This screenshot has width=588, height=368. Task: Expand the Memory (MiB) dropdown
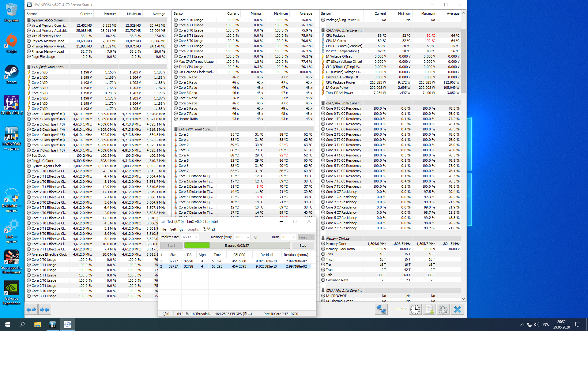click(248, 237)
